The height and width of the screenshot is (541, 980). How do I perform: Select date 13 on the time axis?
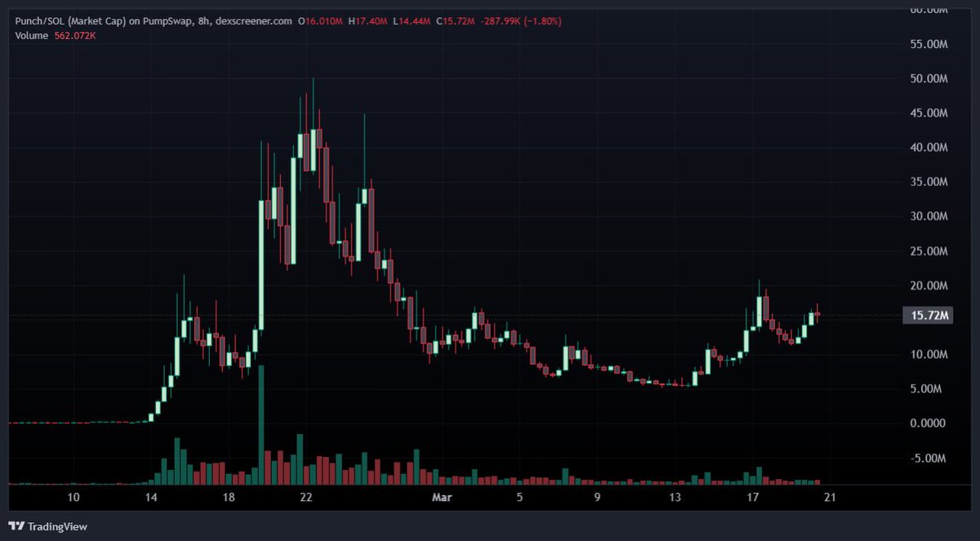[675, 498]
